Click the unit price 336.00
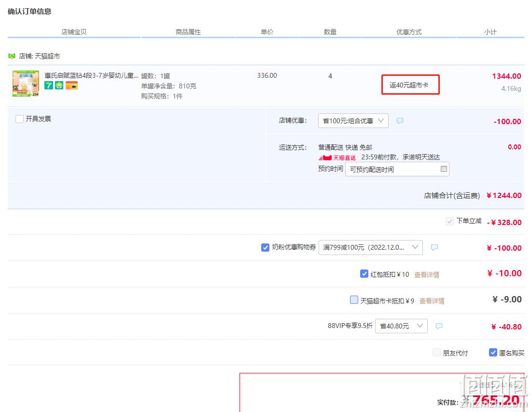This screenshot has width=532, height=412. click(267, 75)
